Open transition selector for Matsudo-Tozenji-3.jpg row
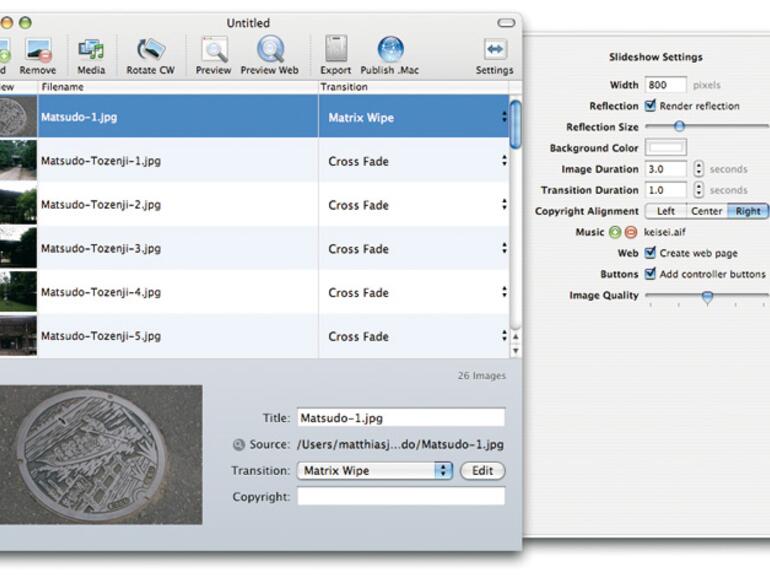 click(504, 249)
